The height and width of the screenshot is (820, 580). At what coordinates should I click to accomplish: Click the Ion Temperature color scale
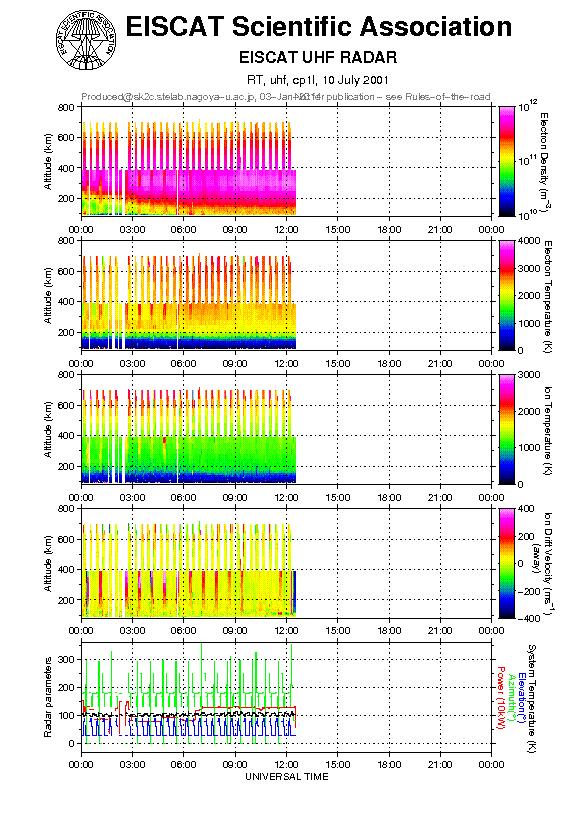point(507,429)
